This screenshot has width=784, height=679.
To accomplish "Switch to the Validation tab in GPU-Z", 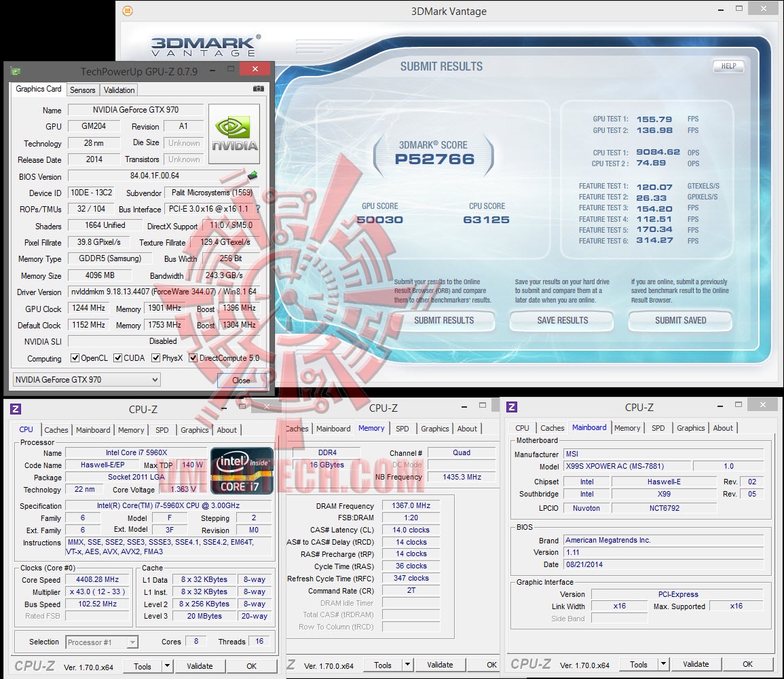I will [119, 90].
